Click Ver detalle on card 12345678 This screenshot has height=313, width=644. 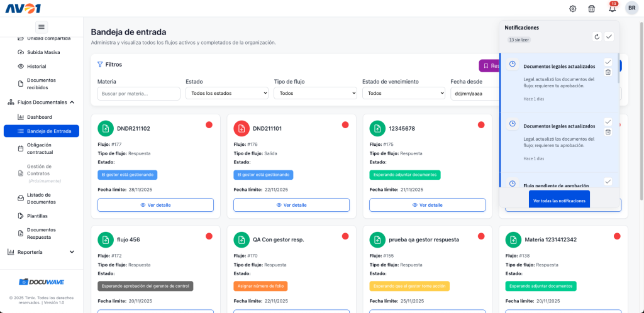click(427, 205)
